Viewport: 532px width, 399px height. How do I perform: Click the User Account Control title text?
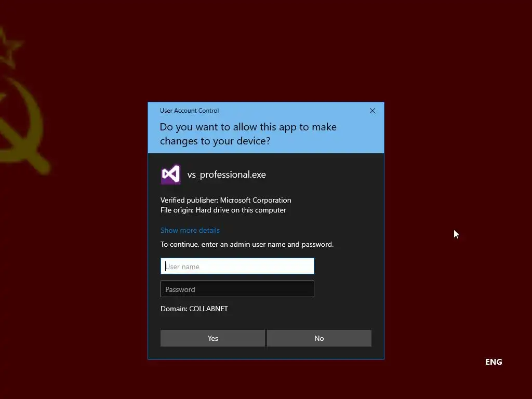pos(189,111)
